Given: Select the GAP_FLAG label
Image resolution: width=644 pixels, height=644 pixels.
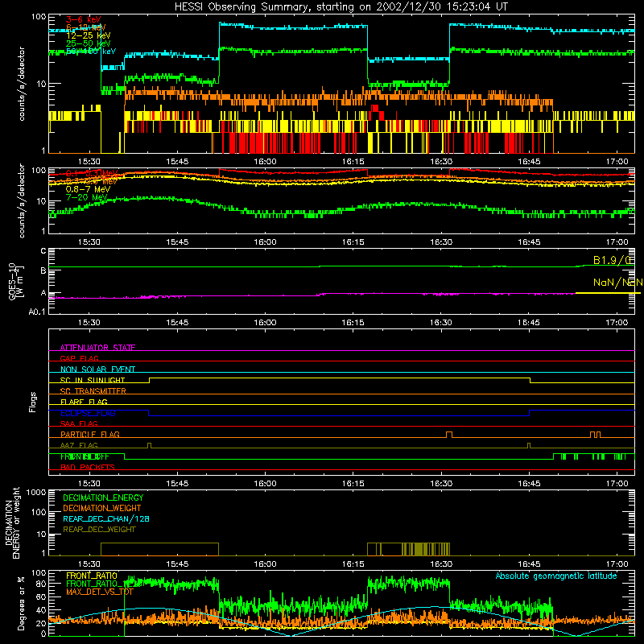Looking at the screenshot, I should 79,358.
